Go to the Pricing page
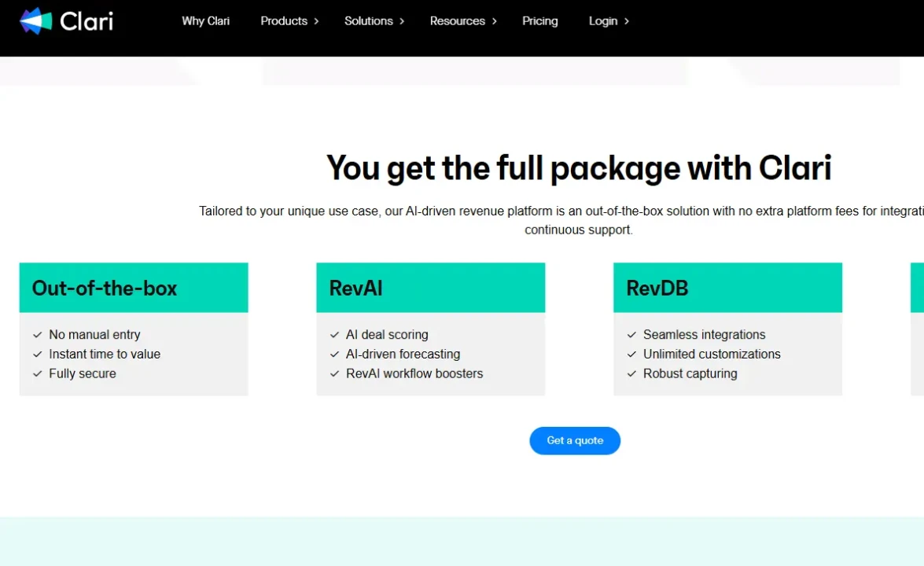924x566 pixels. 539,21
